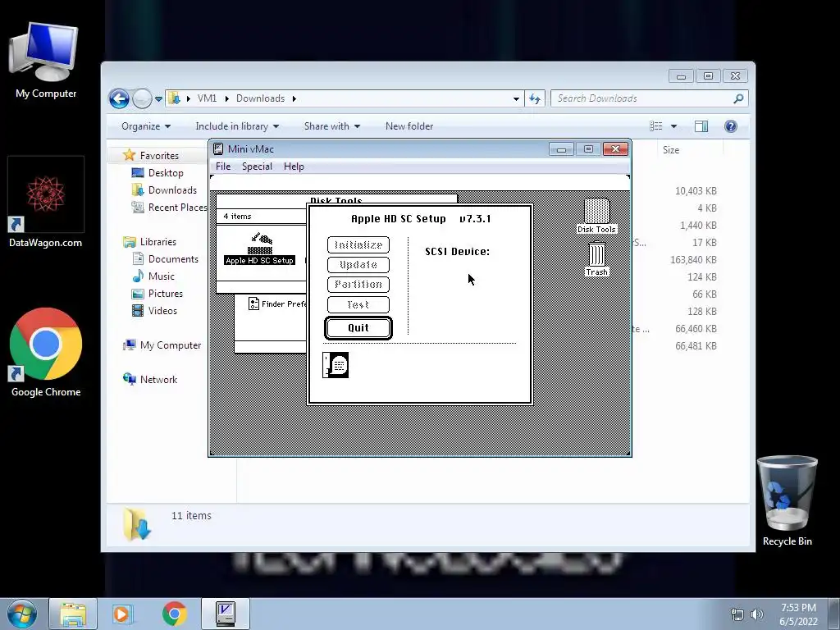Open the Help menu in Mini vMac
Screen dimensions: 840x630
coord(294,167)
